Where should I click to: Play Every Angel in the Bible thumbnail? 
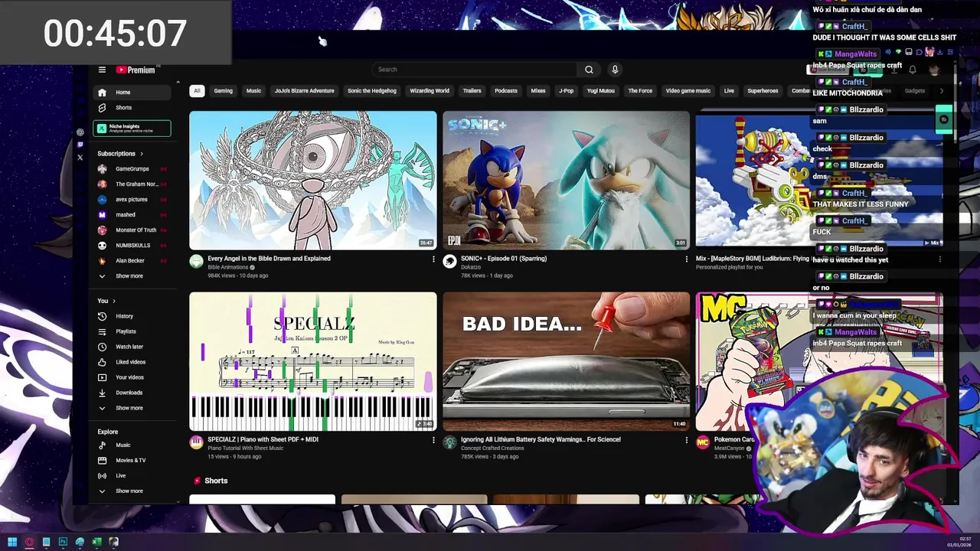point(313,181)
